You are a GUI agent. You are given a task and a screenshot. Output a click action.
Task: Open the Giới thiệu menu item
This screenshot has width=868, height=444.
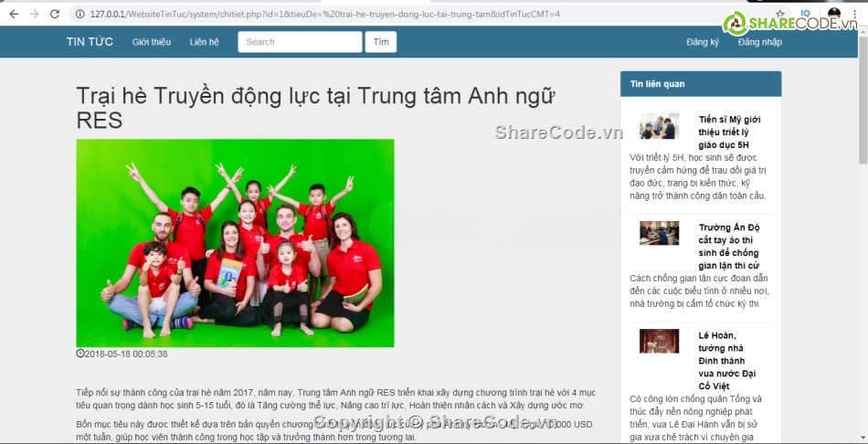[151, 42]
